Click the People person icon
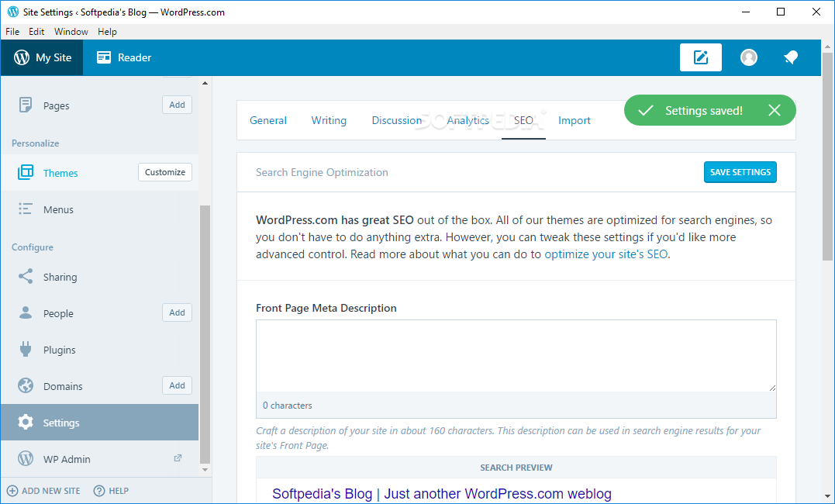 point(25,312)
